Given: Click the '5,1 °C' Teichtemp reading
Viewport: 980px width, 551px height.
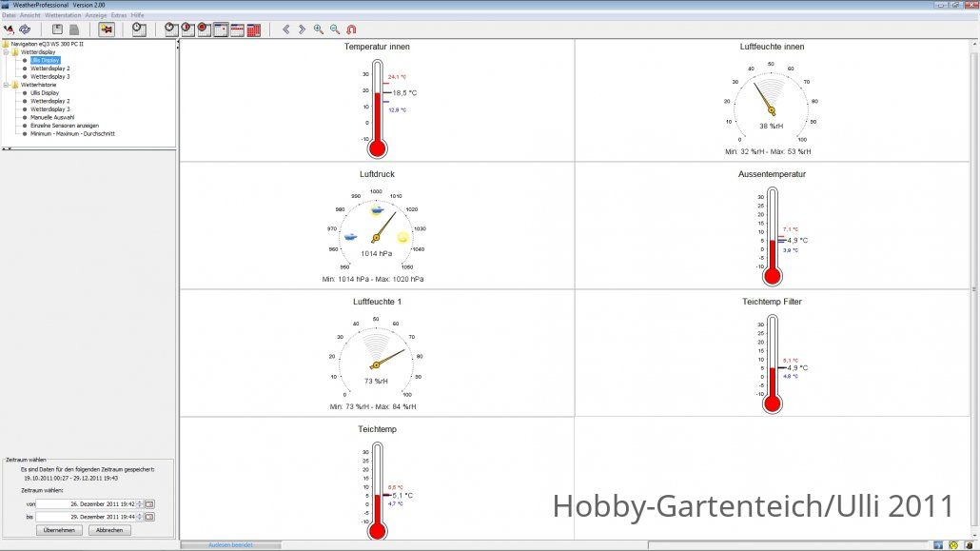Looking at the screenshot, I should point(402,496).
